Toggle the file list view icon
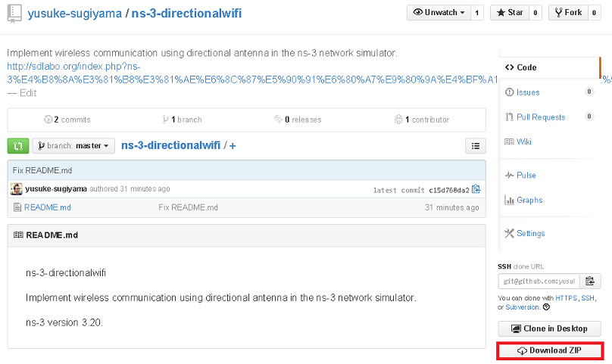Viewport: 612px width, 364px height. click(475, 146)
